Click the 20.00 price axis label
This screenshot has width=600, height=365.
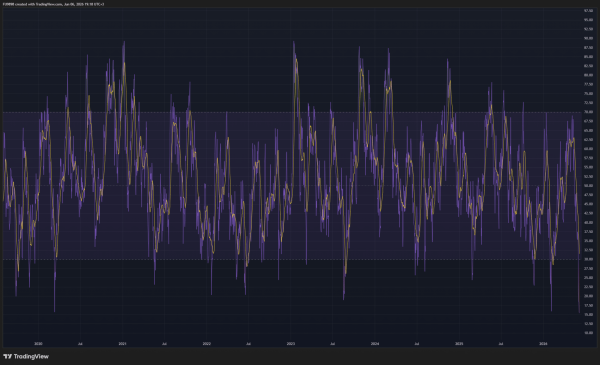coord(588,296)
